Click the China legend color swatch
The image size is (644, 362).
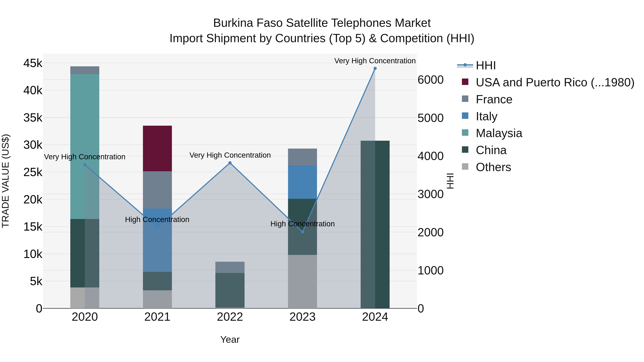pos(465,150)
